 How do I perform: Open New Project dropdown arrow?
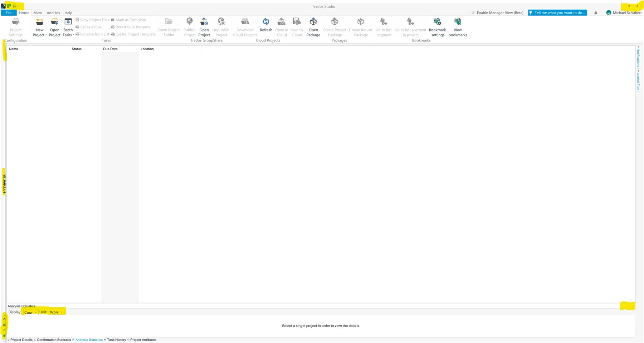click(46, 35)
